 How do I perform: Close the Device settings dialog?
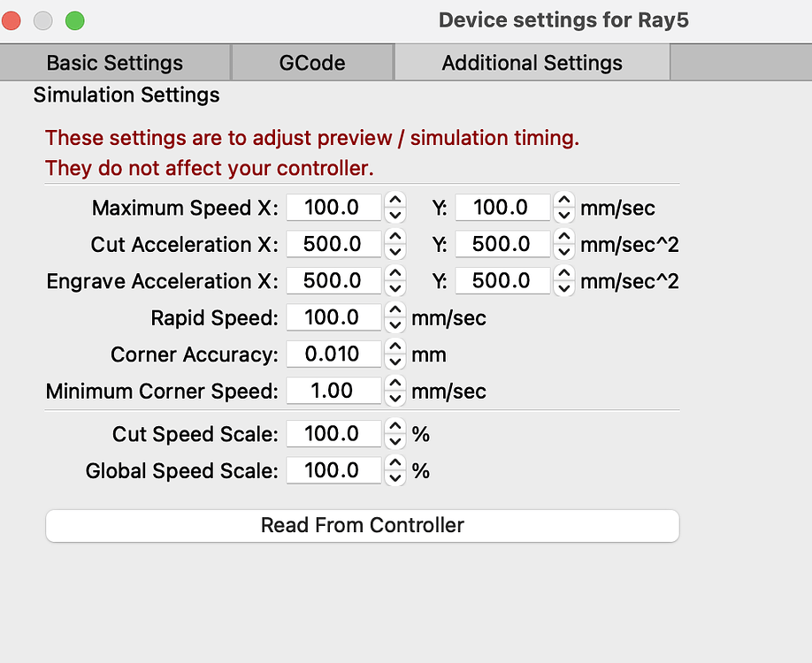click(x=11, y=20)
